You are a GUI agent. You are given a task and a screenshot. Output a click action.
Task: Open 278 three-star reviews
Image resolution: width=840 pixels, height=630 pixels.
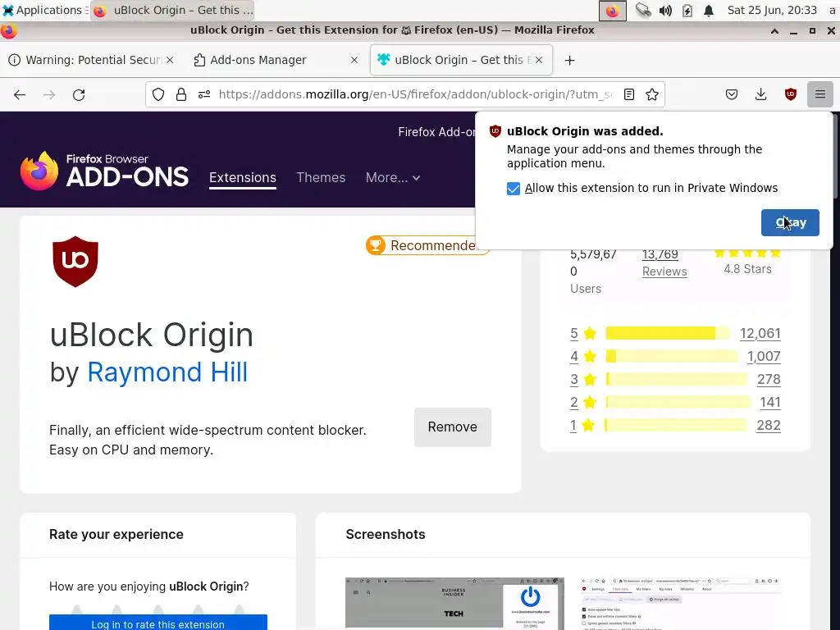pos(769,379)
